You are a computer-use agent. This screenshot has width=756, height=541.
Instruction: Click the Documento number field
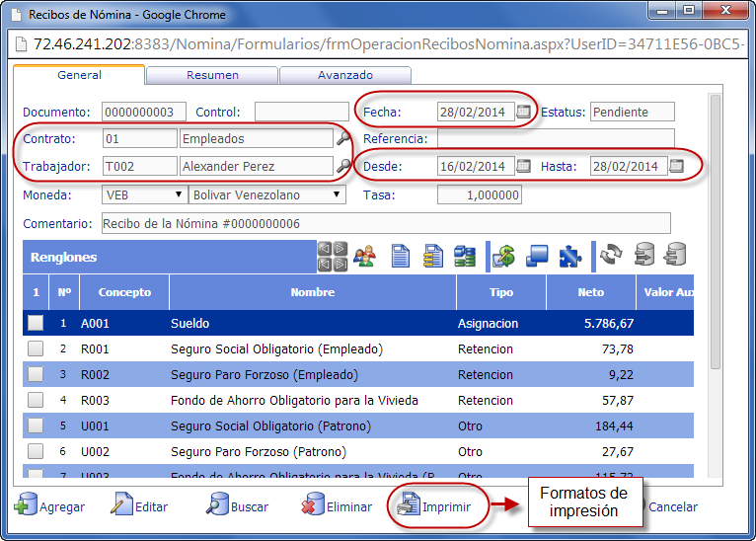(144, 112)
